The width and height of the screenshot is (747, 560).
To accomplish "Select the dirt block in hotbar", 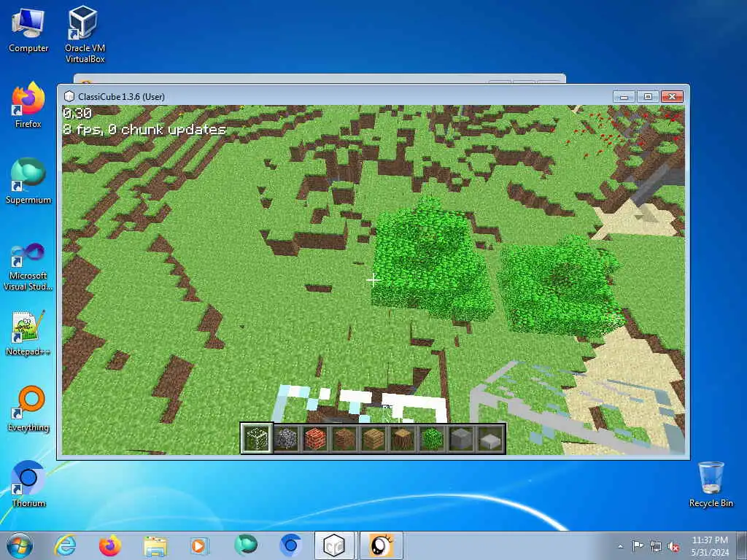I will point(344,438).
